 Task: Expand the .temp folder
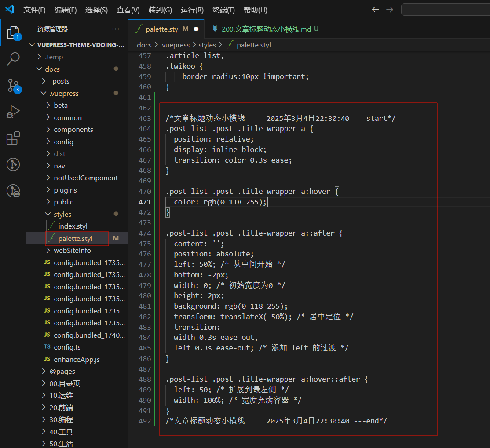77,57
